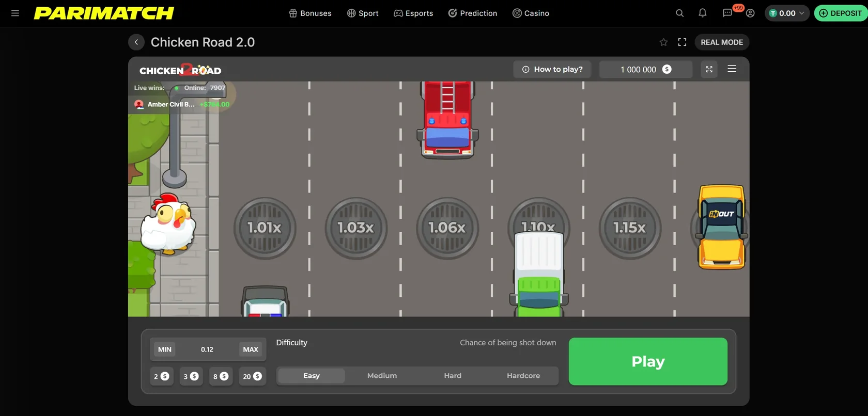
Task: Open the site search
Action: tap(679, 13)
